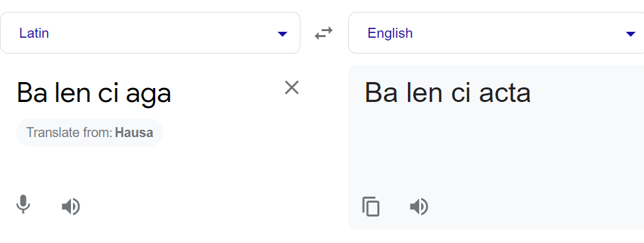This screenshot has width=644, height=243.
Task: Swap the Latin and English languages
Action: click(324, 33)
